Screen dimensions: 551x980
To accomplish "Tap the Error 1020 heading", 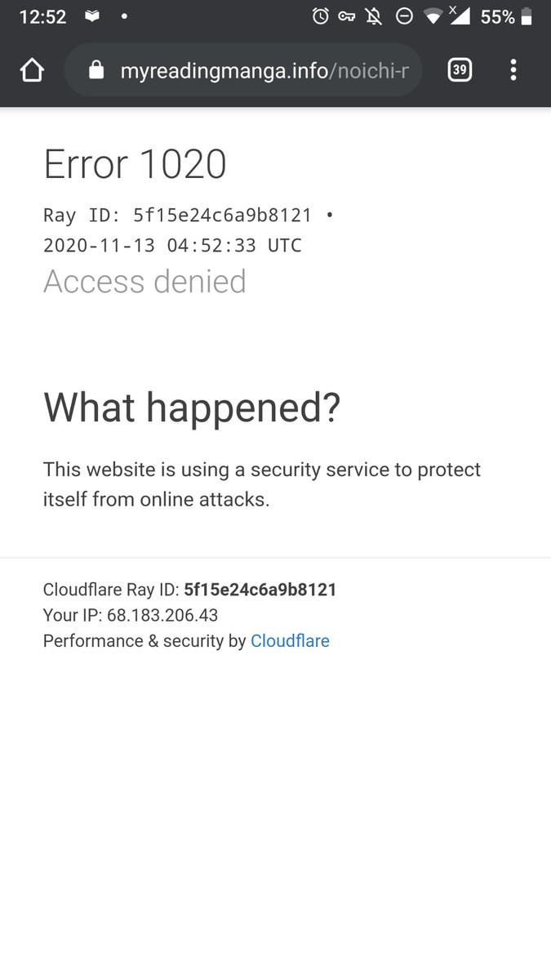I will click(x=135, y=164).
